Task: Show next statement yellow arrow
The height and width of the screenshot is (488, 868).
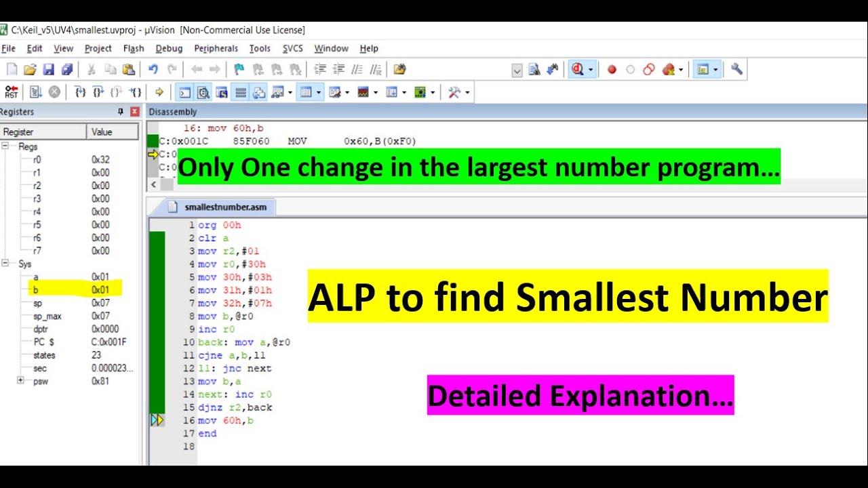Action: (159, 92)
